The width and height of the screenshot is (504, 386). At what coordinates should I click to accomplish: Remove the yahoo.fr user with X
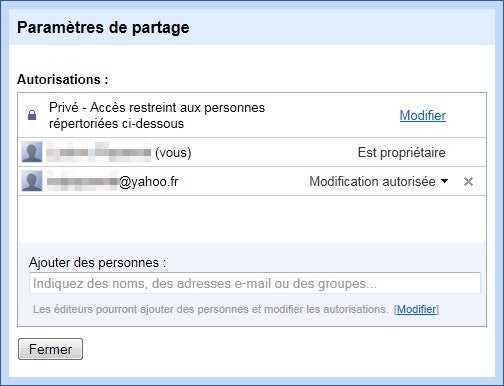(x=468, y=182)
